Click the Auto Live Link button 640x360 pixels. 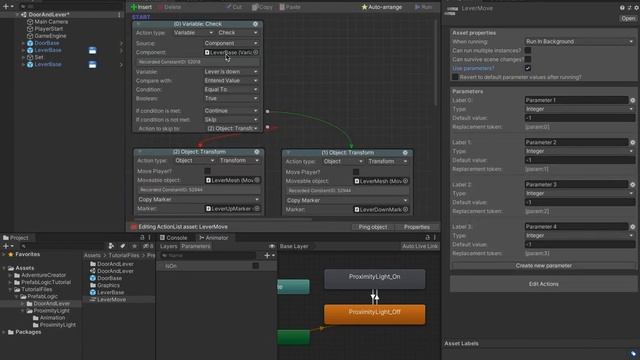420,246
